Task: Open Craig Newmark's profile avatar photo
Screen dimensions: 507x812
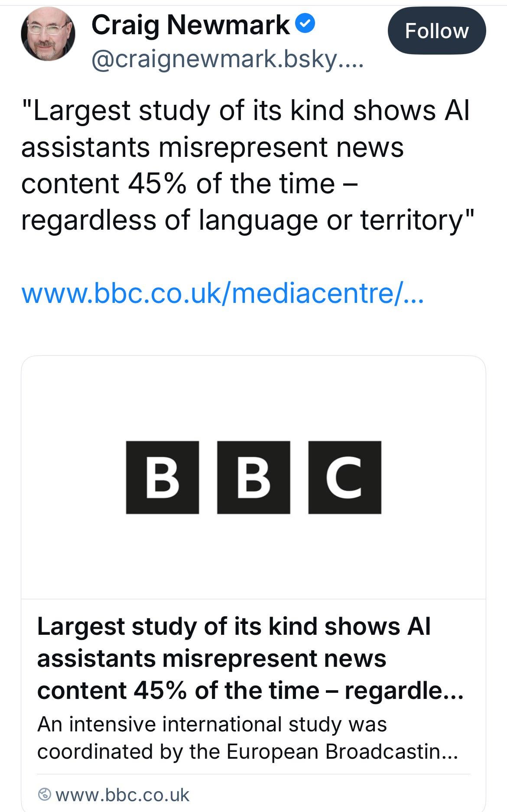Action: 48,35
